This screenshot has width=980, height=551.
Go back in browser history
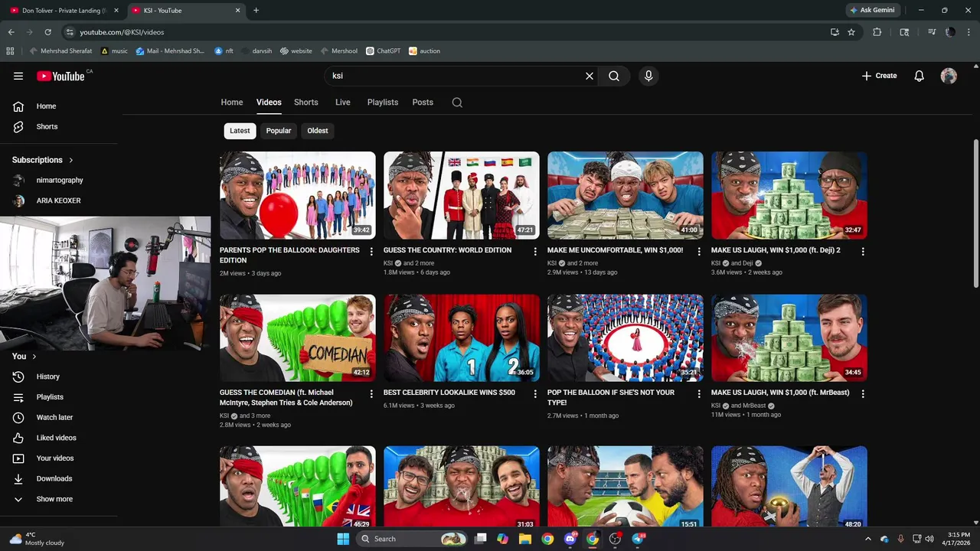11,32
